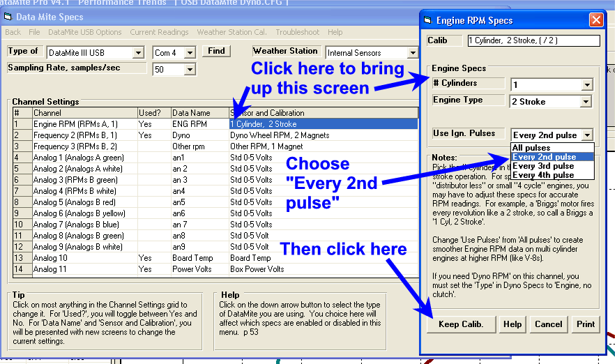Image resolution: width=615 pixels, height=364 pixels.
Task: Click 'Other RPM, 1 Magnet' calibration cell
Action: [x=324, y=146]
